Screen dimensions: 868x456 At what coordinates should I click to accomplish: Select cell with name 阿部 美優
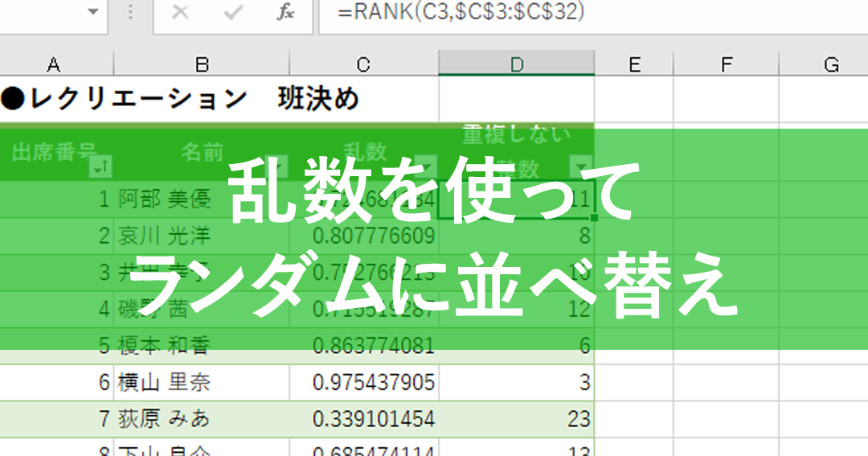tap(202, 199)
